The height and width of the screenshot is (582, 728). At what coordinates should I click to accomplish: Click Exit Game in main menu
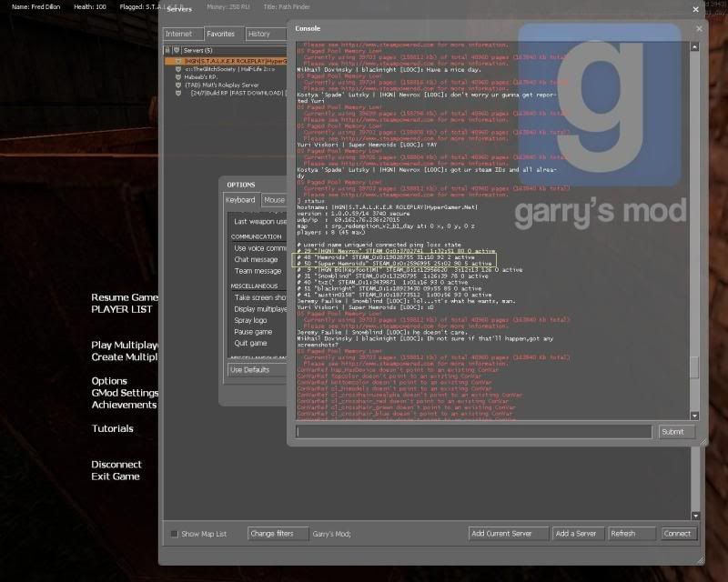(116, 477)
